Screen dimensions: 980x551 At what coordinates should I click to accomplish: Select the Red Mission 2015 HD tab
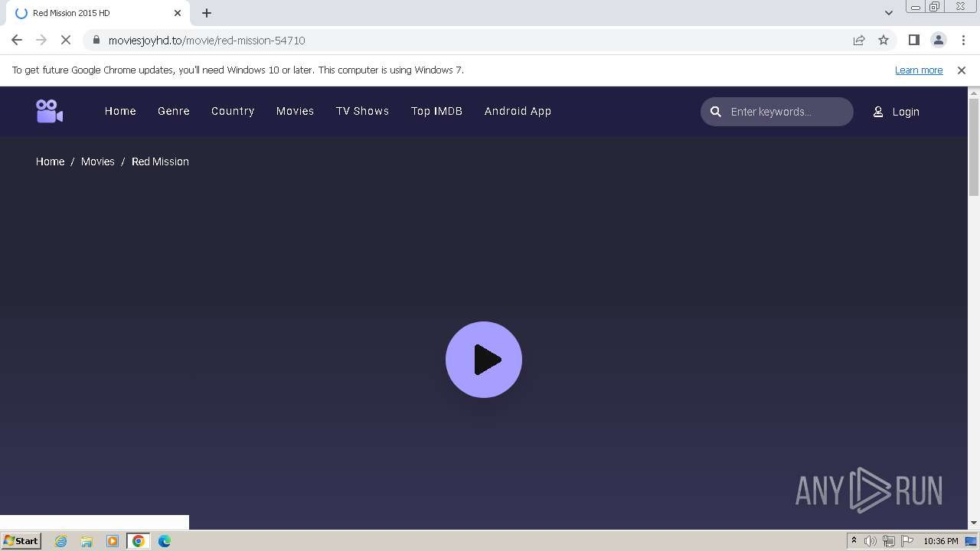[98, 13]
